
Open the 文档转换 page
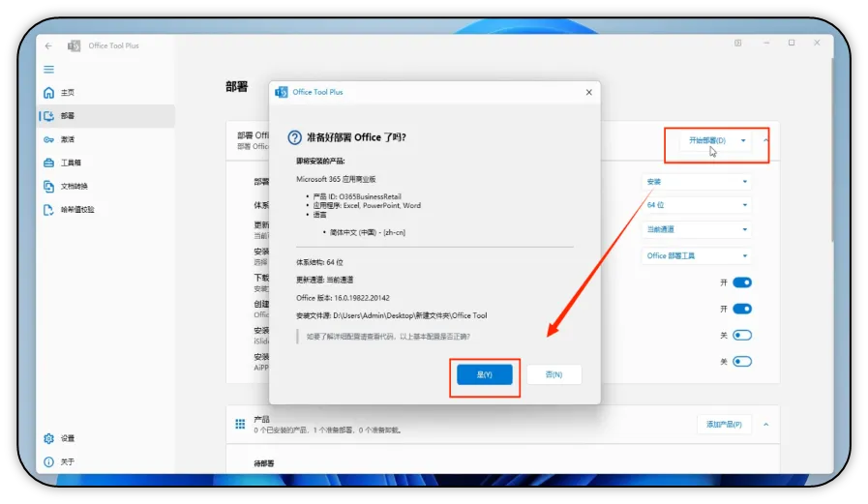(105, 186)
